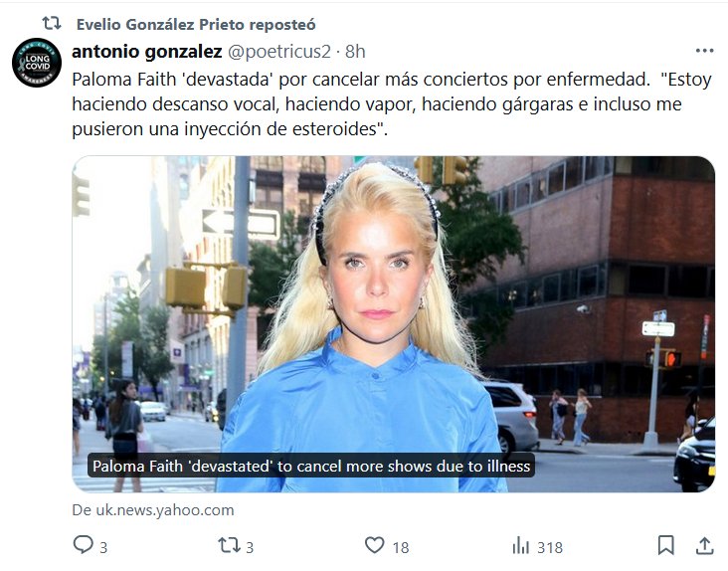
Task: Open the Paloma Faith article image card
Action: point(393,324)
